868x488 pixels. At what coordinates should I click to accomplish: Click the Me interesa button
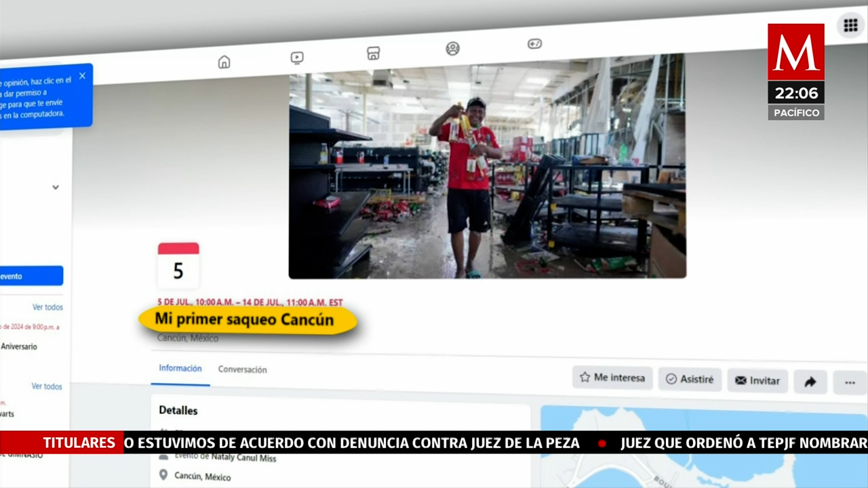[x=612, y=378]
